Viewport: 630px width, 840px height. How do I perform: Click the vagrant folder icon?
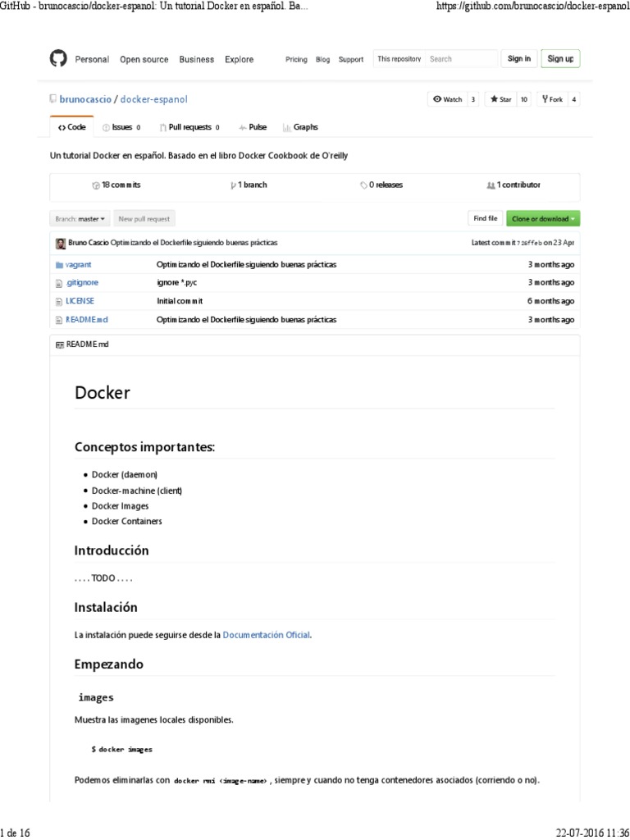pos(59,265)
